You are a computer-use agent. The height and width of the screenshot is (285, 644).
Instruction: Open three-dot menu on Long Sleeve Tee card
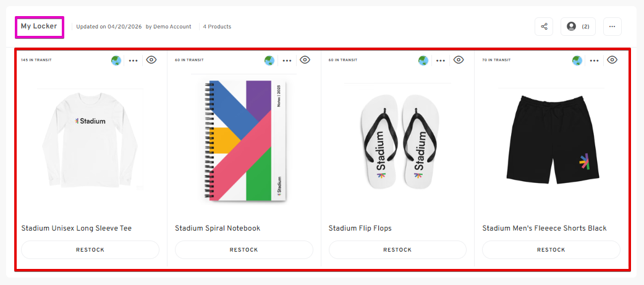click(133, 61)
